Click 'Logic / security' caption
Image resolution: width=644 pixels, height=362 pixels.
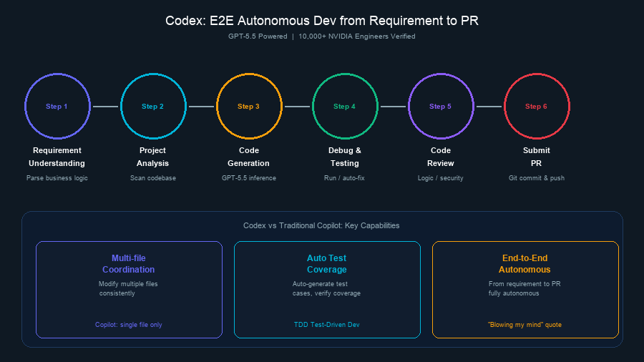click(440, 177)
